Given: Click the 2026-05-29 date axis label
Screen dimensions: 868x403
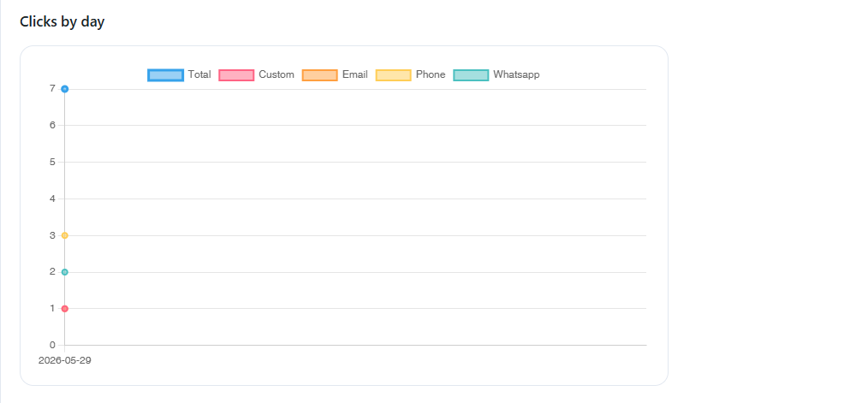Looking at the screenshot, I should pos(65,360).
